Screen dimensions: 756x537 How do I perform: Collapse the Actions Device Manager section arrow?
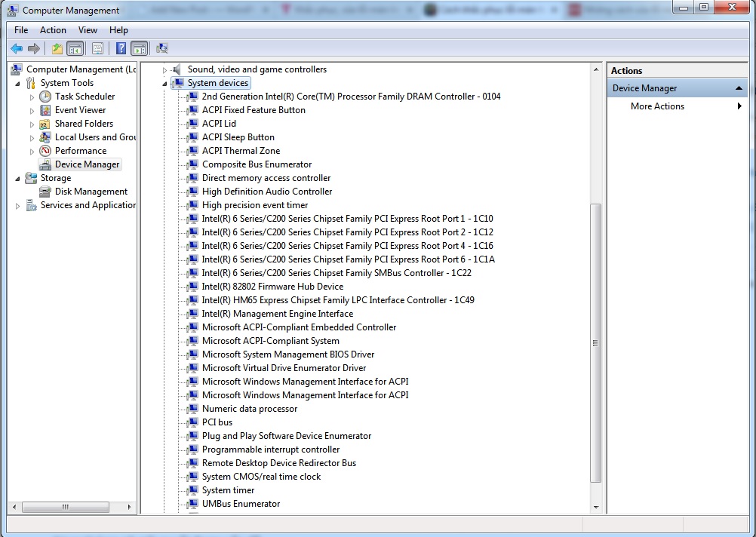point(739,88)
